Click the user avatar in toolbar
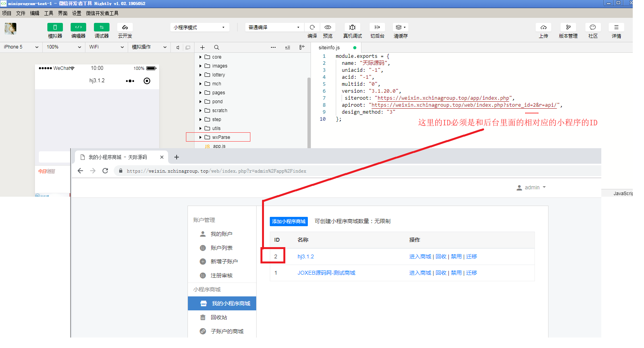Viewport: 644px width, 348px height. tap(10, 29)
